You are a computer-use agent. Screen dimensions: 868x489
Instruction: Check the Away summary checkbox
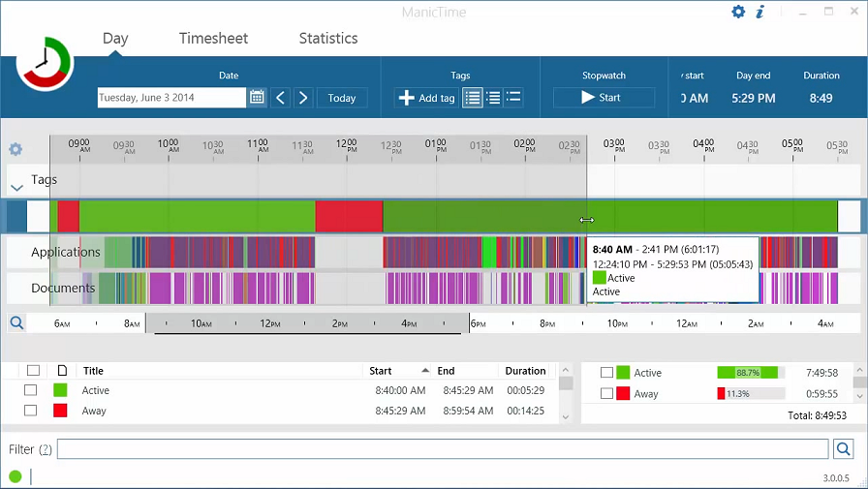coord(606,393)
